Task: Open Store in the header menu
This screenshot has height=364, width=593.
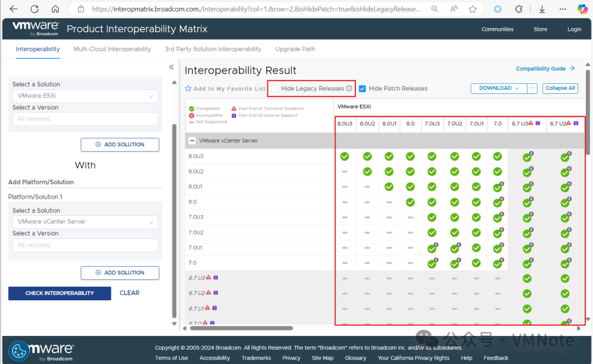Action: click(x=540, y=29)
